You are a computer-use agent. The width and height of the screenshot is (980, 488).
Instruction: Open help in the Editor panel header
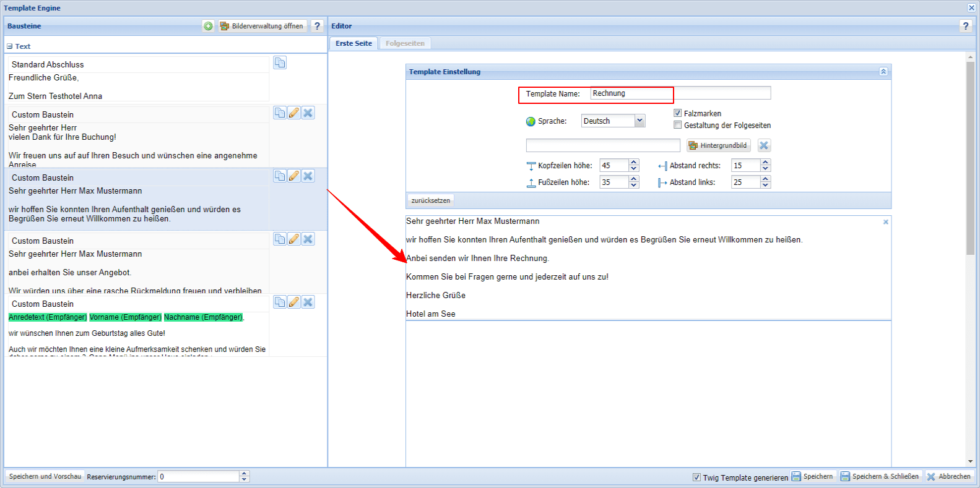pyautogui.click(x=965, y=26)
